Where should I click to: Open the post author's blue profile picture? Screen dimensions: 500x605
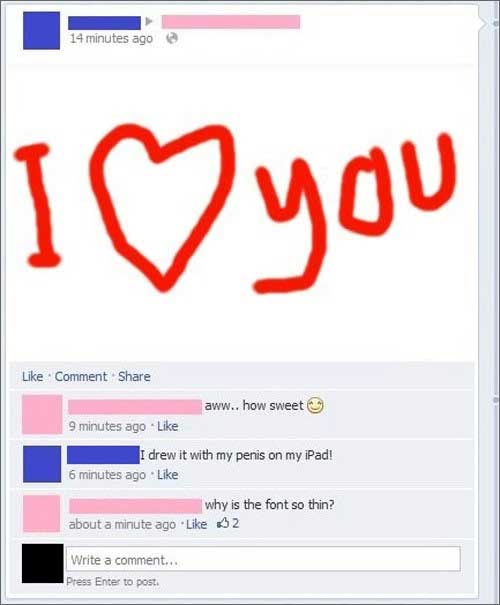tap(41, 30)
